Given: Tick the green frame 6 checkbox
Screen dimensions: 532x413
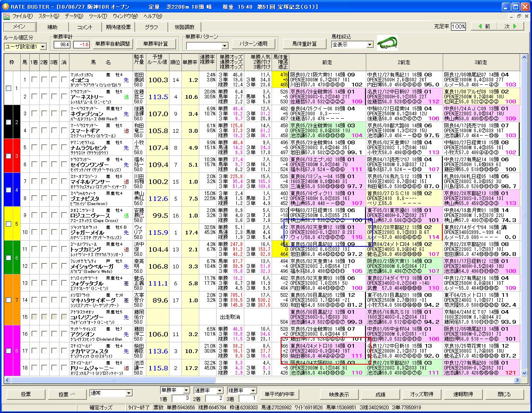Looking at the screenshot, I should click(x=9, y=258).
